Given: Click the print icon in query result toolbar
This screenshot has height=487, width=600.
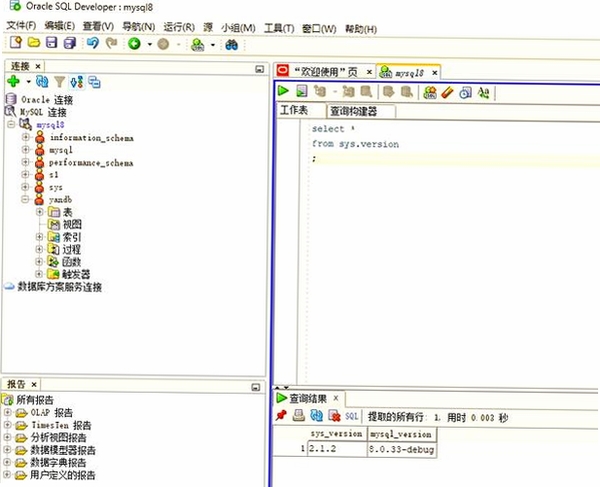Looking at the screenshot, I should point(299,415).
